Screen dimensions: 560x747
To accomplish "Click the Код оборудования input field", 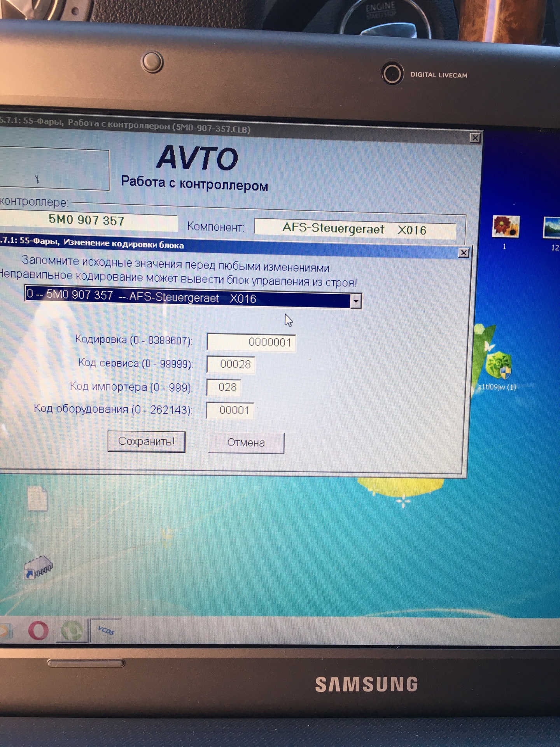I will [230, 410].
